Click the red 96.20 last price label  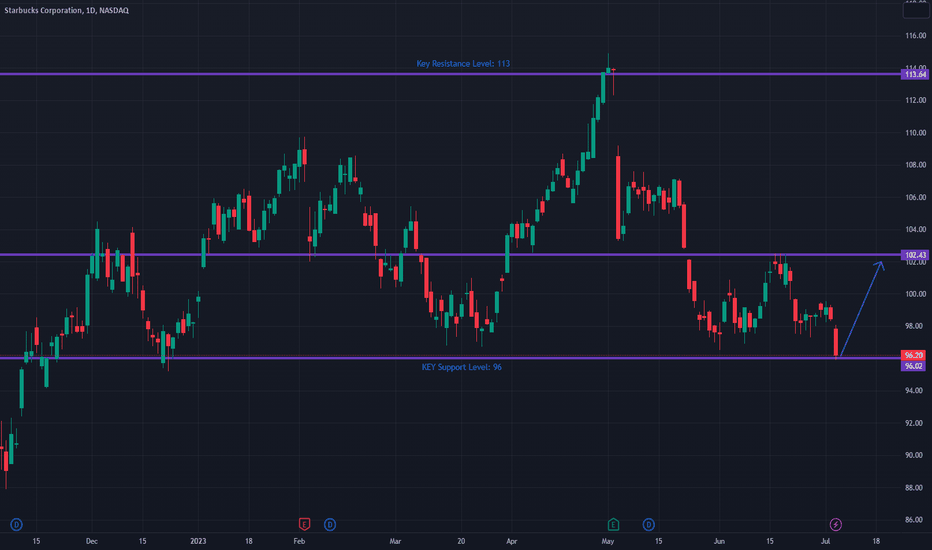click(913, 356)
